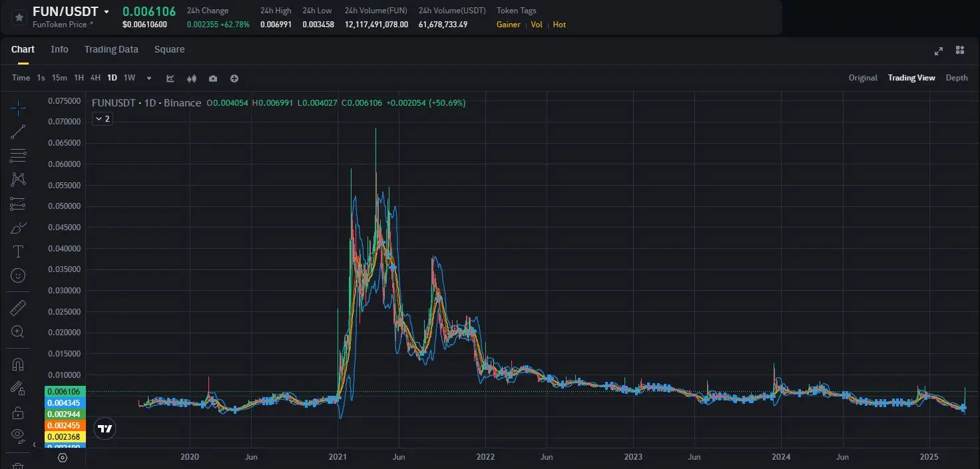
Task: Click the TradingView logo badge
Action: [105, 428]
